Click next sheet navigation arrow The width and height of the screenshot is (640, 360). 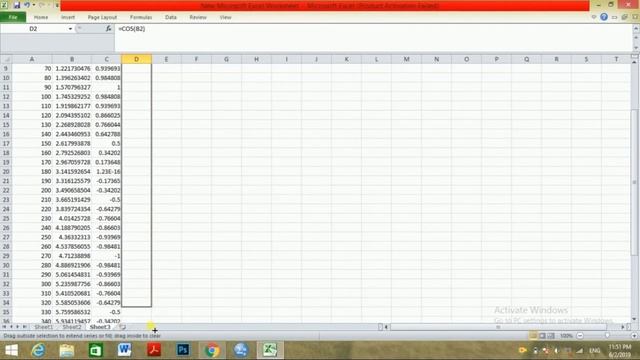18,327
